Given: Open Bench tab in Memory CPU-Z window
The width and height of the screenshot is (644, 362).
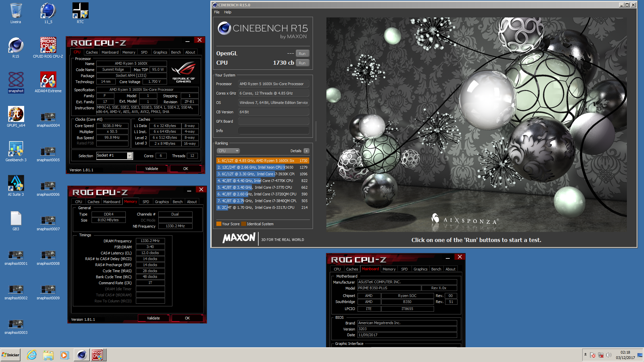Looking at the screenshot, I should (178, 202).
